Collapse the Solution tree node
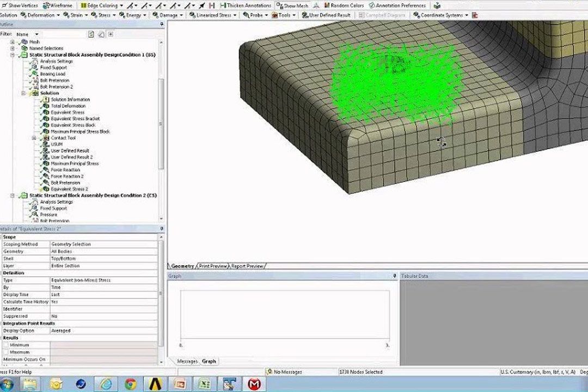This screenshot has height=392, width=588. pyautogui.click(x=23, y=93)
